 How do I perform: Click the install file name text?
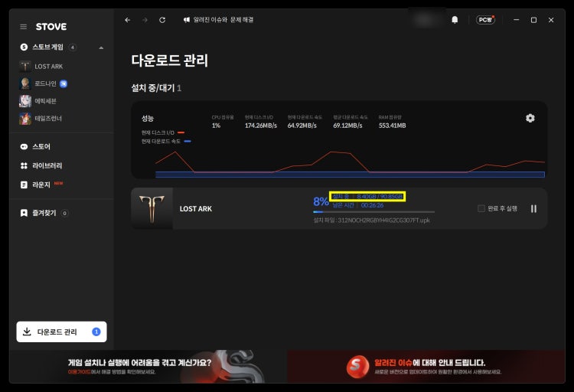(371, 220)
